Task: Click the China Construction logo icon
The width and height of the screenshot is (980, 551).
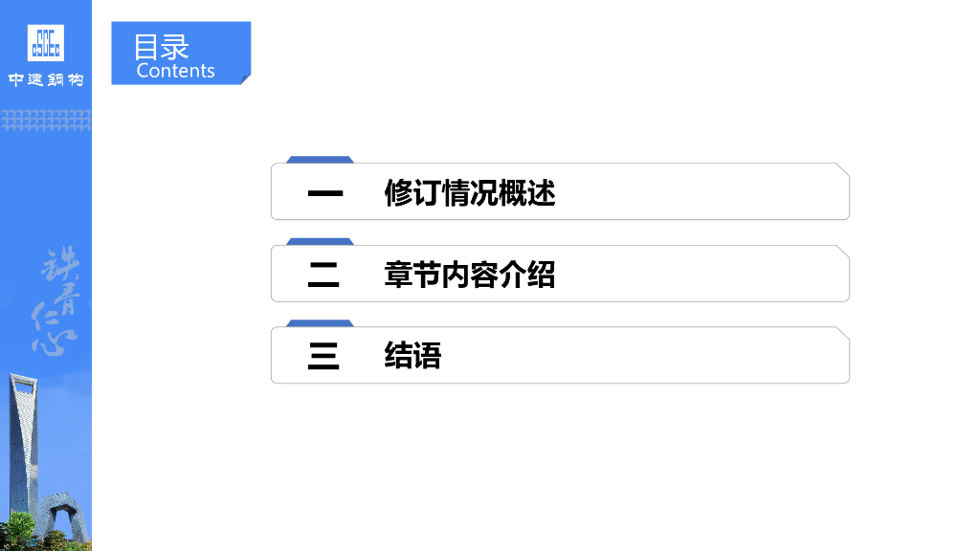Action: [x=45, y=43]
